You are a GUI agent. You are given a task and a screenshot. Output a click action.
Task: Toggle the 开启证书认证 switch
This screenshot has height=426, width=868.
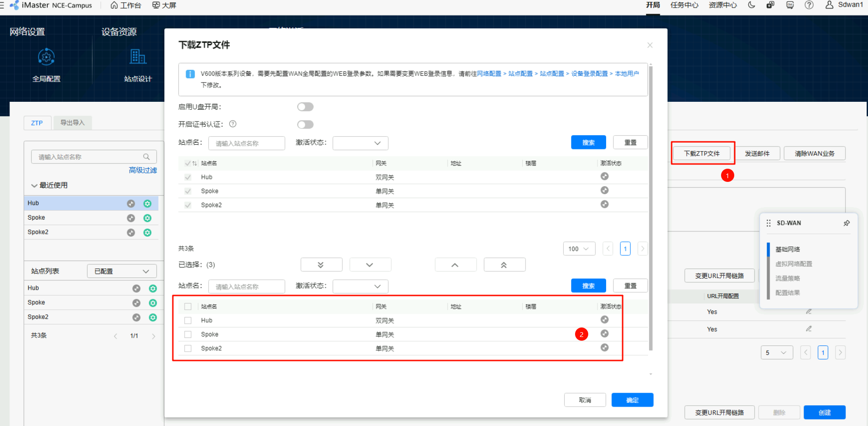(305, 124)
